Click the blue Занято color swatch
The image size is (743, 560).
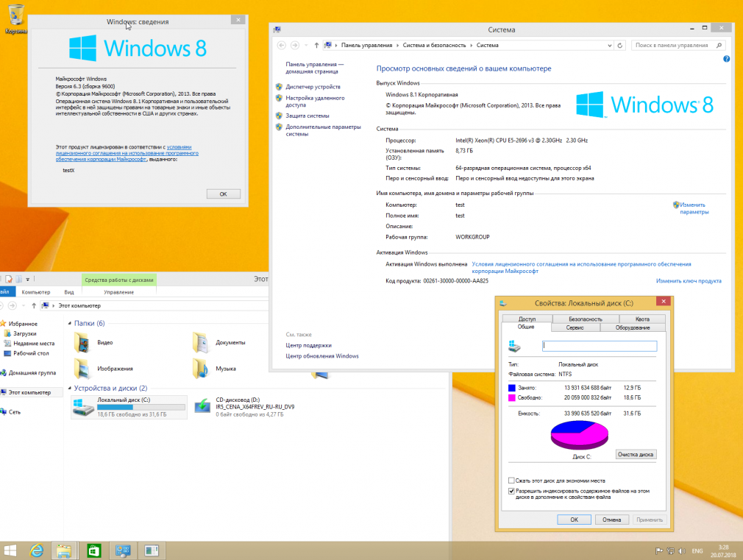tap(512, 388)
